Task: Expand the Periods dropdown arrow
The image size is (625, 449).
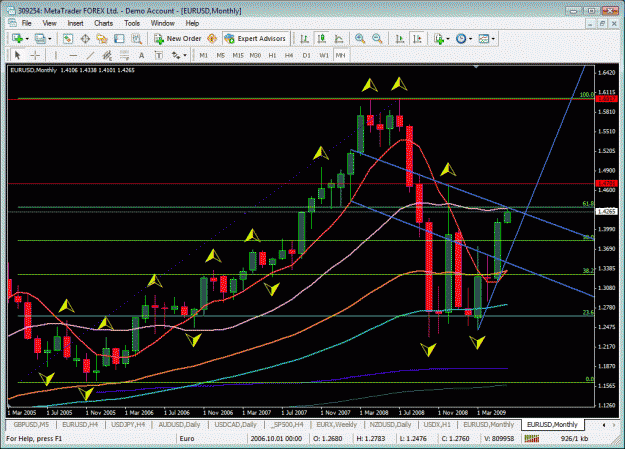Action: (470, 39)
